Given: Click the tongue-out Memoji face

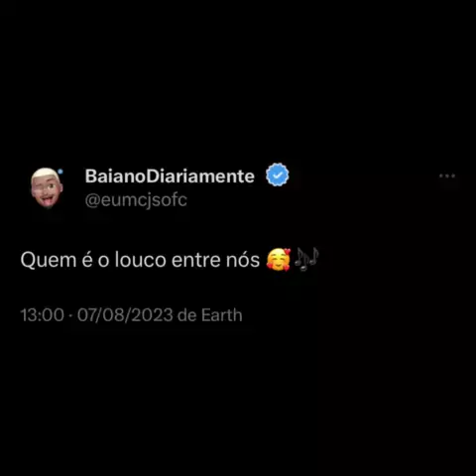Looking at the screenshot, I should pos(47,187).
